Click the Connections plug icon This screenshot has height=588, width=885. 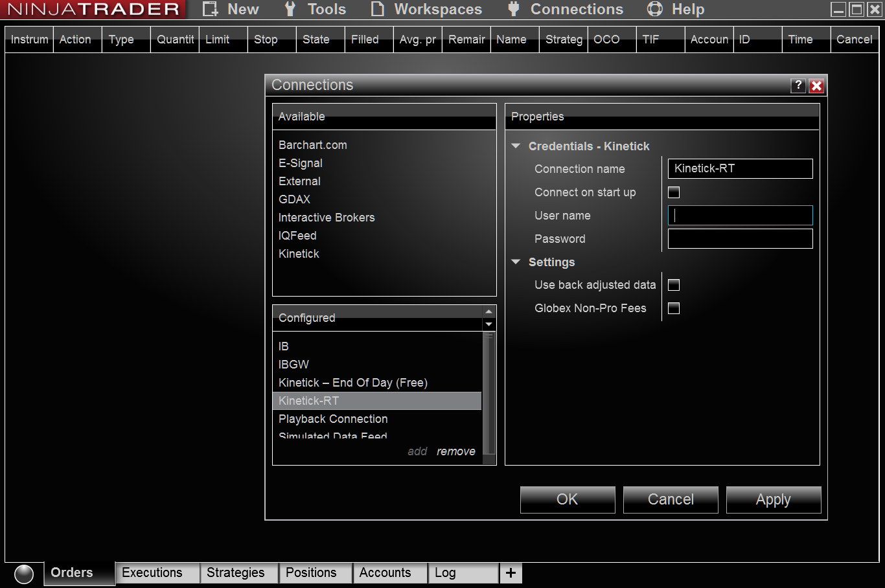tap(514, 9)
